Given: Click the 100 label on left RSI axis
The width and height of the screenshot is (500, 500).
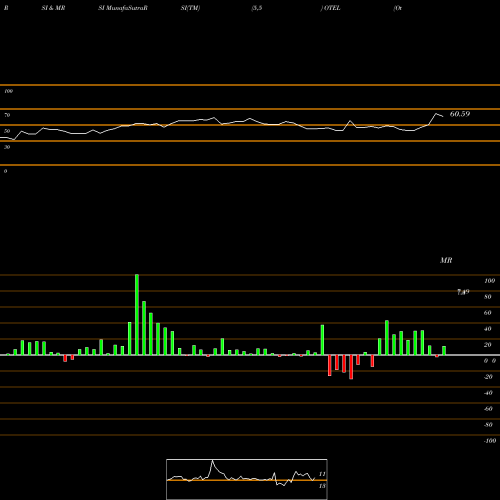Looking at the screenshot, I should pos(8,91).
